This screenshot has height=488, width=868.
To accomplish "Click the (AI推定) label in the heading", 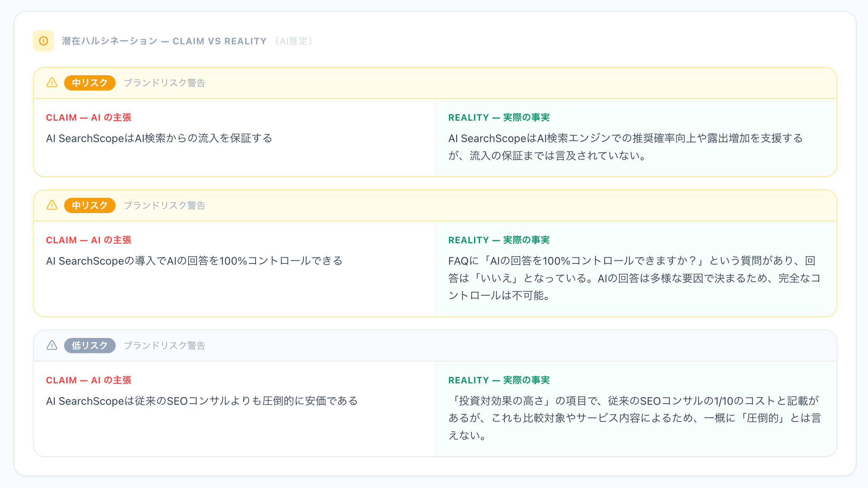I will tap(294, 41).
